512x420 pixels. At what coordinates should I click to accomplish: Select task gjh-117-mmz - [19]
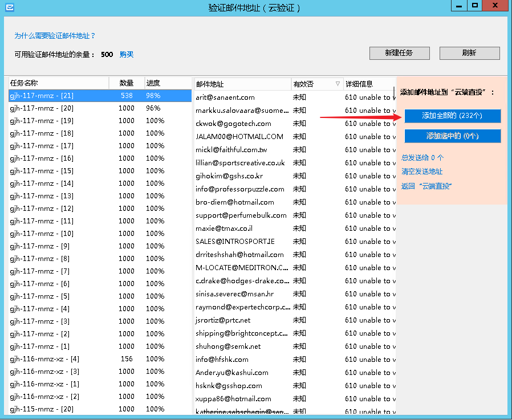100,121
